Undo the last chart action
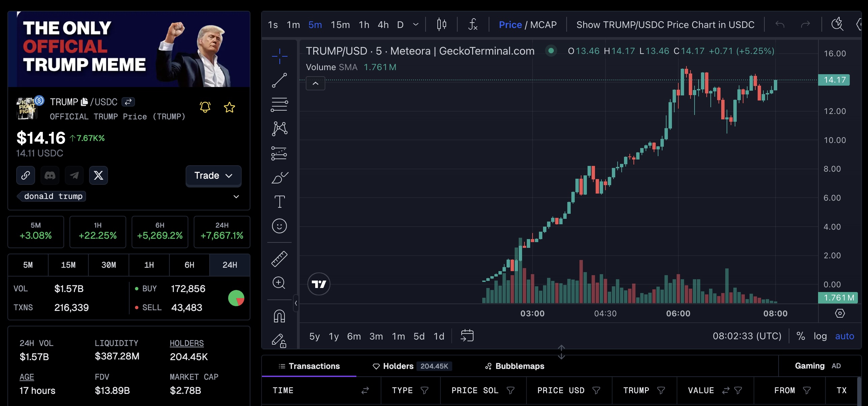This screenshot has width=868, height=406. (780, 25)
